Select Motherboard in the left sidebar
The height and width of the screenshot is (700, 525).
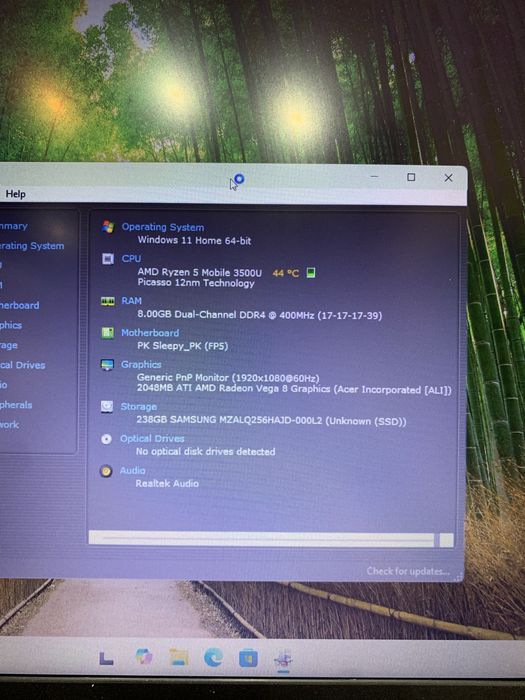click(19, 305)
